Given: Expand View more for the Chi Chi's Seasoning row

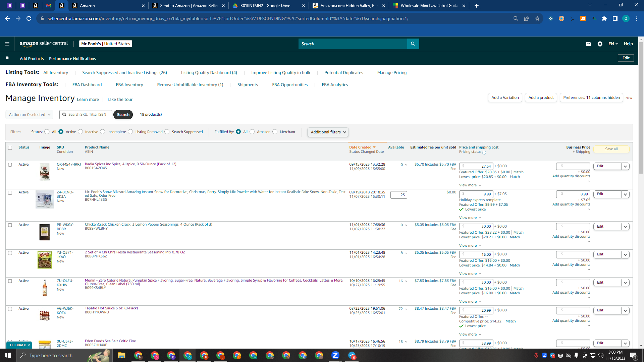Looking at the screenshot, I should pyautogui.click(x=470, y=274).
